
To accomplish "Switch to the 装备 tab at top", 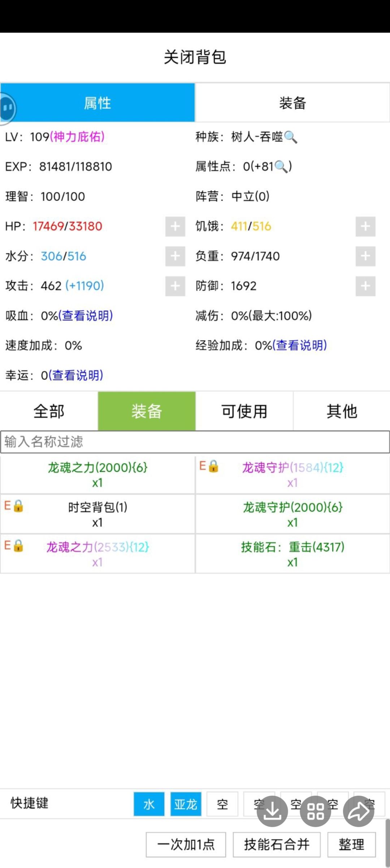I will pos(292,103).
